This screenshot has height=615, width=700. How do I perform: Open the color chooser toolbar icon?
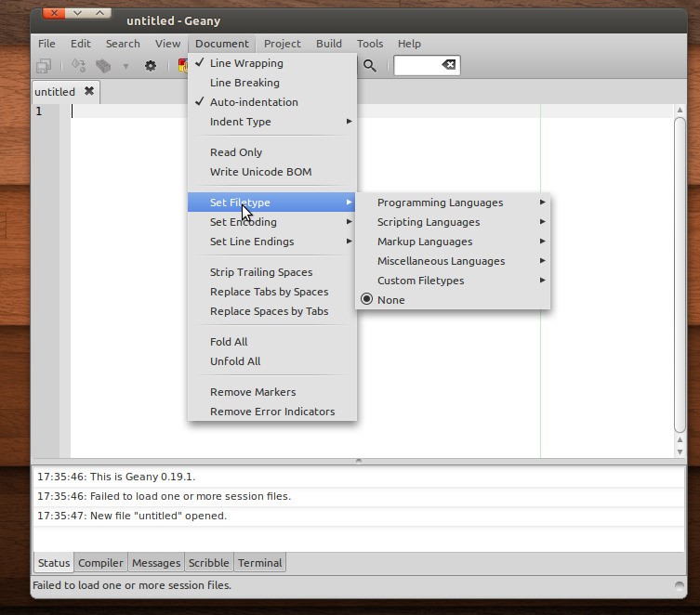tap(183, 66)
